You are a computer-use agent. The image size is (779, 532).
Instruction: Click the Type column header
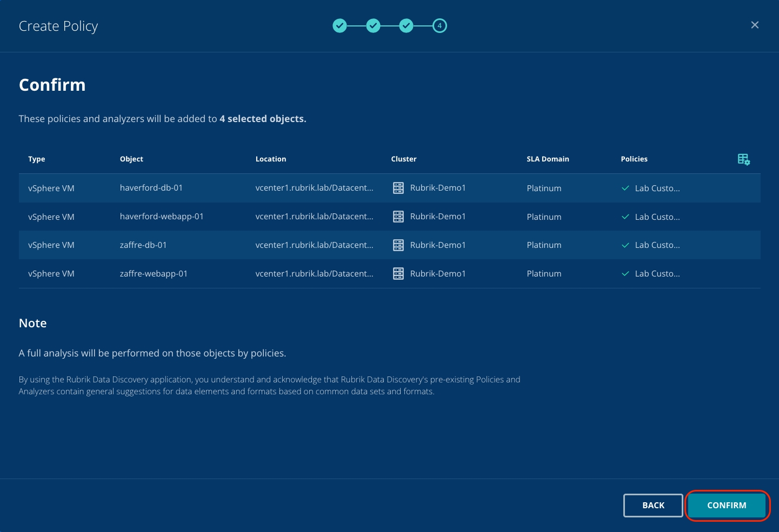coord(37,159)
